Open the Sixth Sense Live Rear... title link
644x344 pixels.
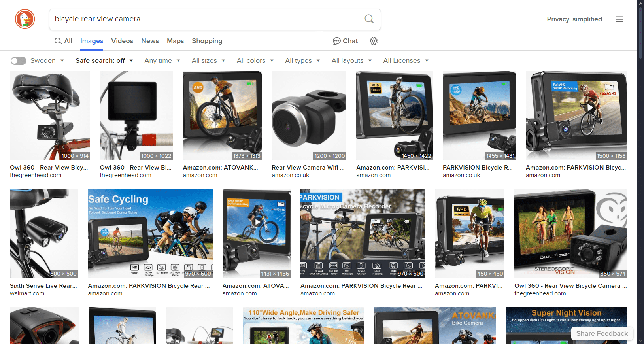point(43,286)
